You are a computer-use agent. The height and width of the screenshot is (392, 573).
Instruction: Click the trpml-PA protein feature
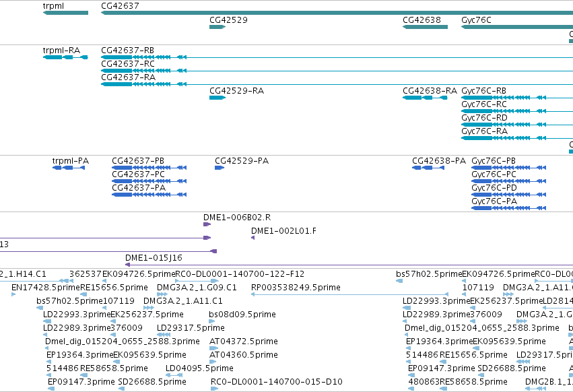(x=69, y=168)
